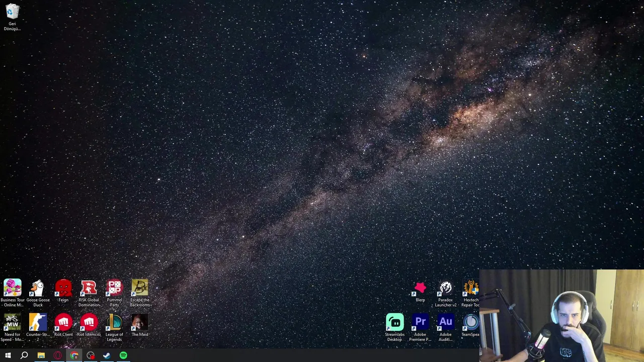Image resolution: width=644 pixels, height=362 pixels.
Task: Select the Goose Goose Duck shortcut
Action: [38, 293]
